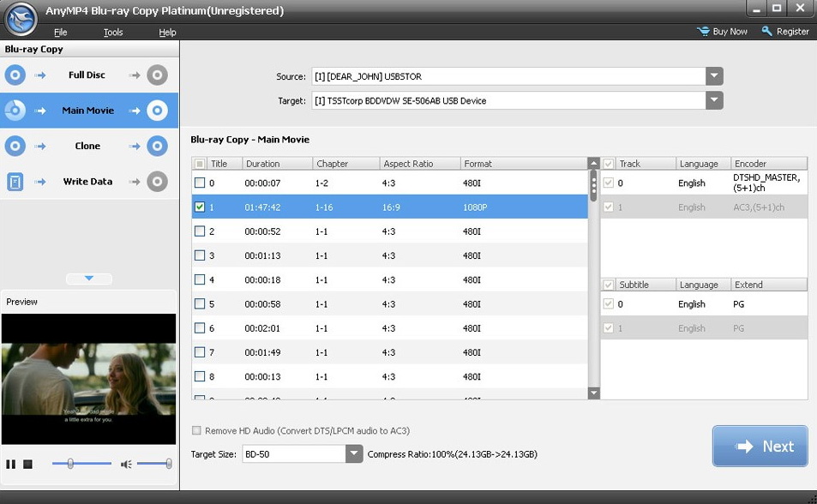
Task: Open the Help menu
Action: pos(167,33)
